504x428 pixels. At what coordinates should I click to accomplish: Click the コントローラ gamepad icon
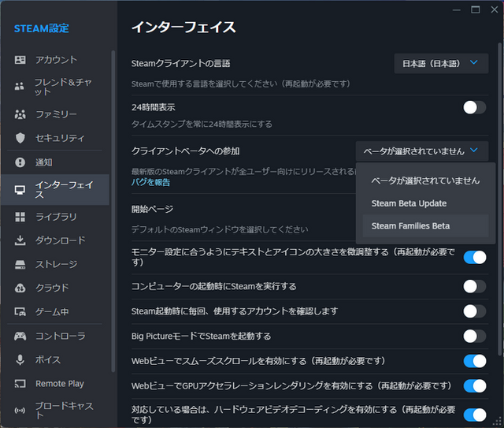[x=20, y=336]
